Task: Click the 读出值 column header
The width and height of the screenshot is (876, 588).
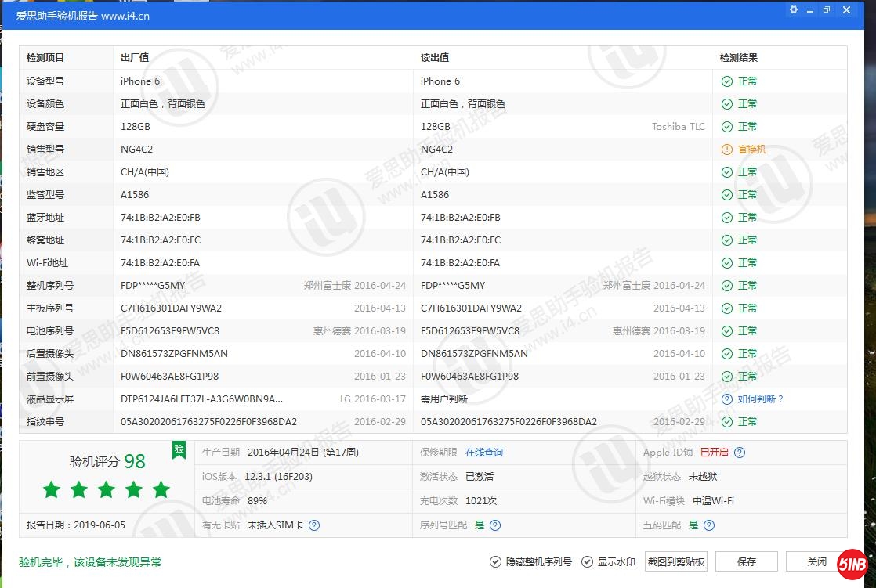Action: tap(435, 58)
